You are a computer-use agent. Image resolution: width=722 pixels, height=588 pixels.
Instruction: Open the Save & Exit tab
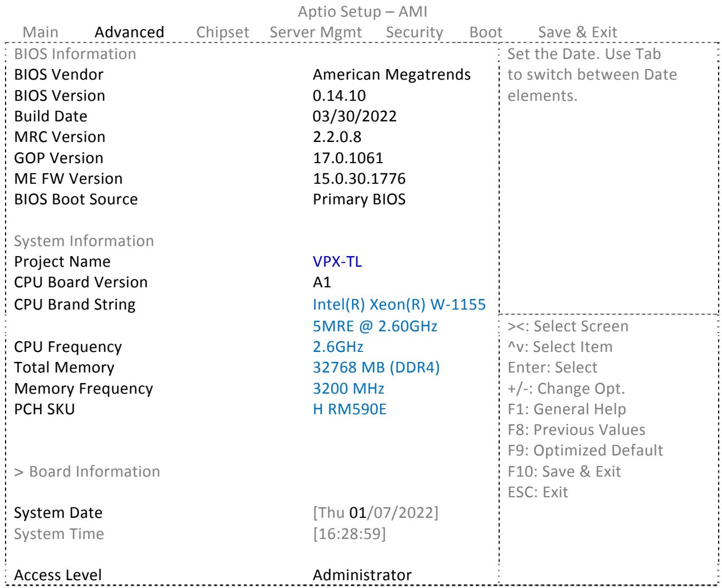click(x=578, y=32)
